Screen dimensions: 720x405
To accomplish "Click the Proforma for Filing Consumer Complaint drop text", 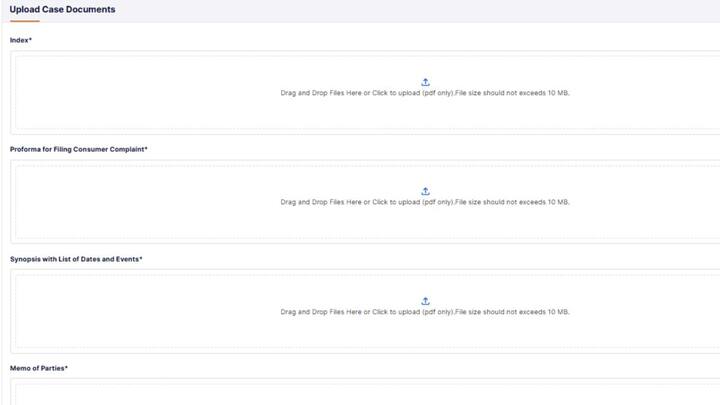I will 425,202.
